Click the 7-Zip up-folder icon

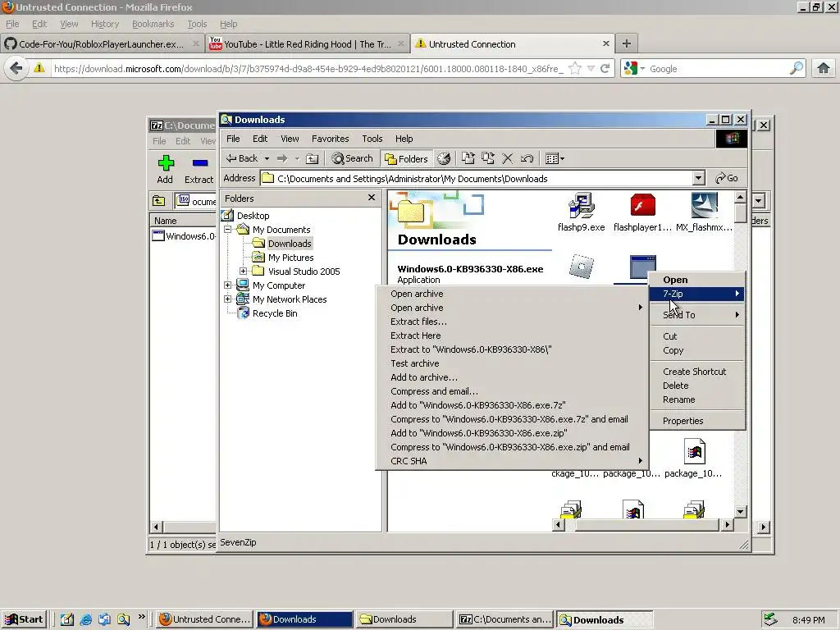[159, 201]
